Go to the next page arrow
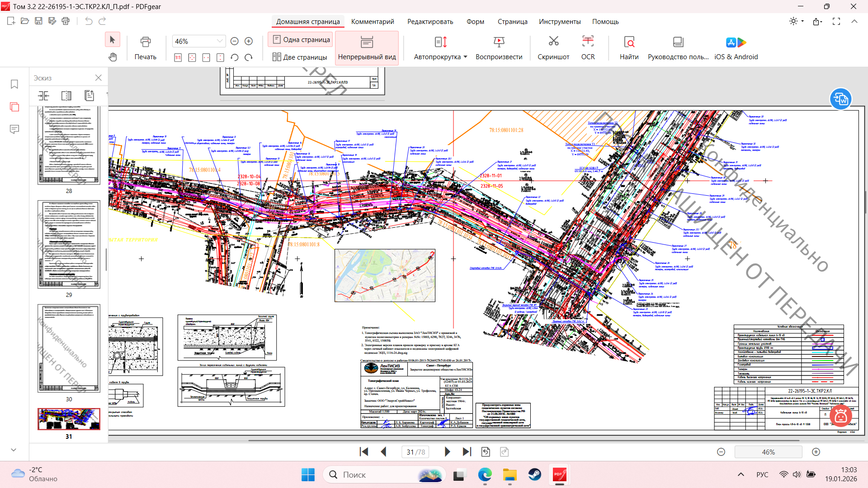This screenshot has height=488, width=868. [x=447, y=452]
